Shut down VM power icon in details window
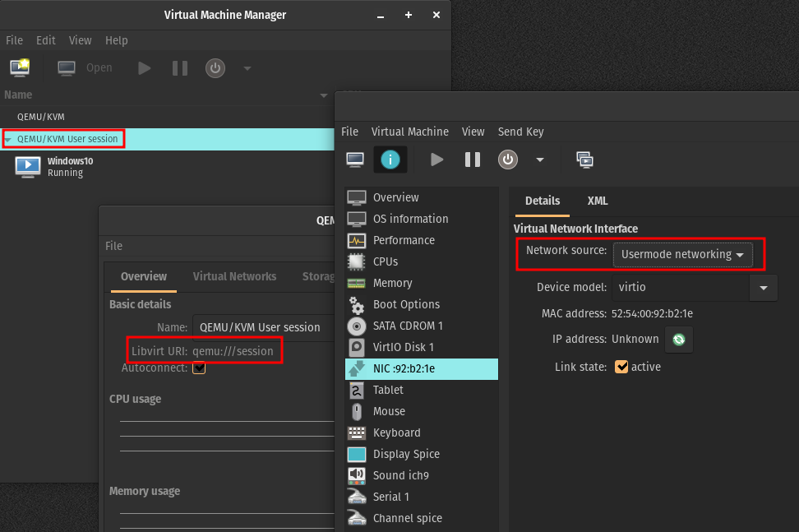The width and height of the screenshot is (799, 532). click(507, 160)
